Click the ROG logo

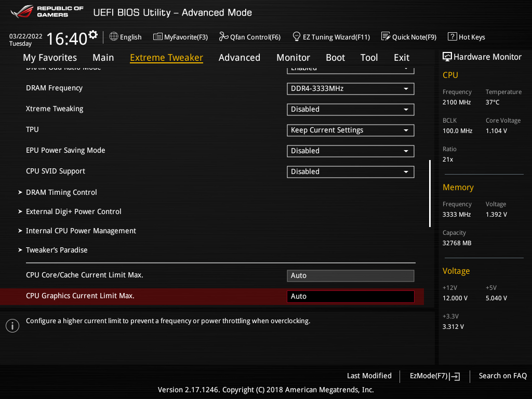pyautogui.click(x=22, y=11)
